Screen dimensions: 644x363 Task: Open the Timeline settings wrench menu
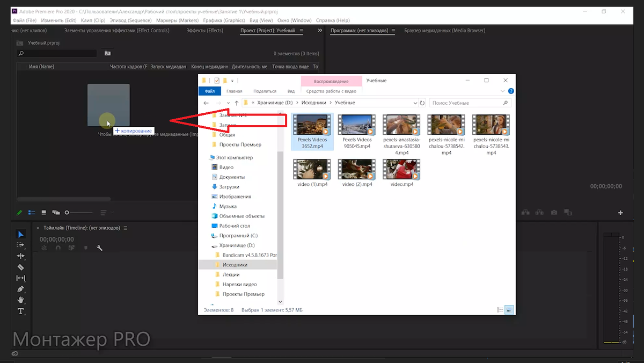click(99, 248)
